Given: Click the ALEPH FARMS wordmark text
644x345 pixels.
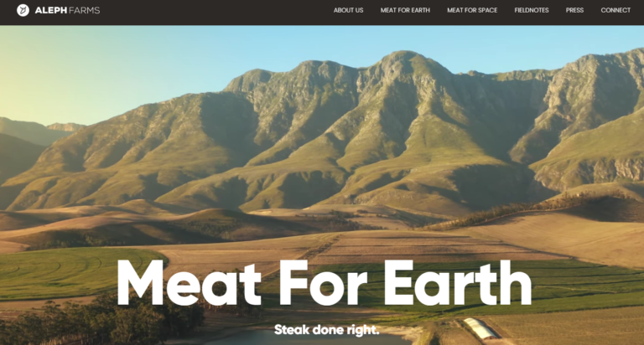Looking at the screenshot, I should click(x=67, y=10).
